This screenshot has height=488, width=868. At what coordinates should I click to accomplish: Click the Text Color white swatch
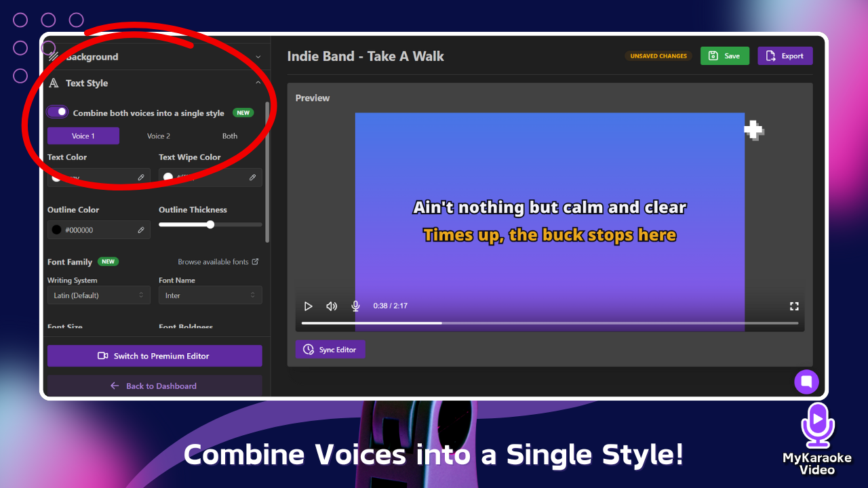(57, 177)
